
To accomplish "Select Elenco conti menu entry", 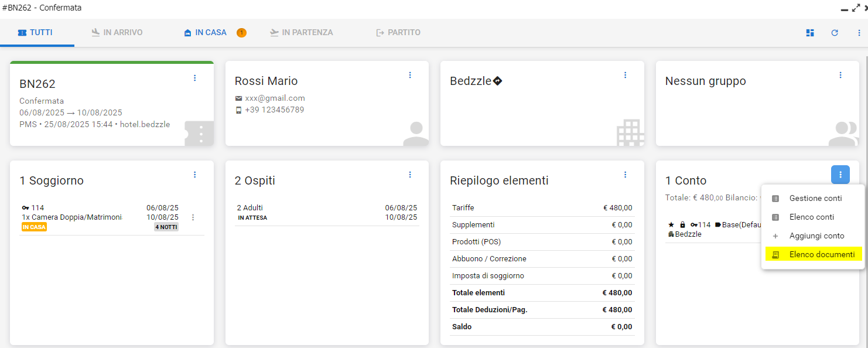I will tap(812, 217).
